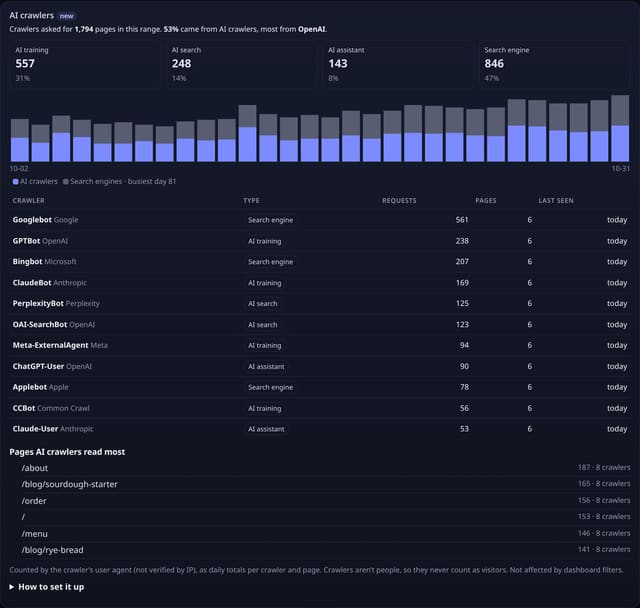Click the 238 requests value for GPTBot
Viewport: 640px width, 608px height.
click(x=462, y=241)
